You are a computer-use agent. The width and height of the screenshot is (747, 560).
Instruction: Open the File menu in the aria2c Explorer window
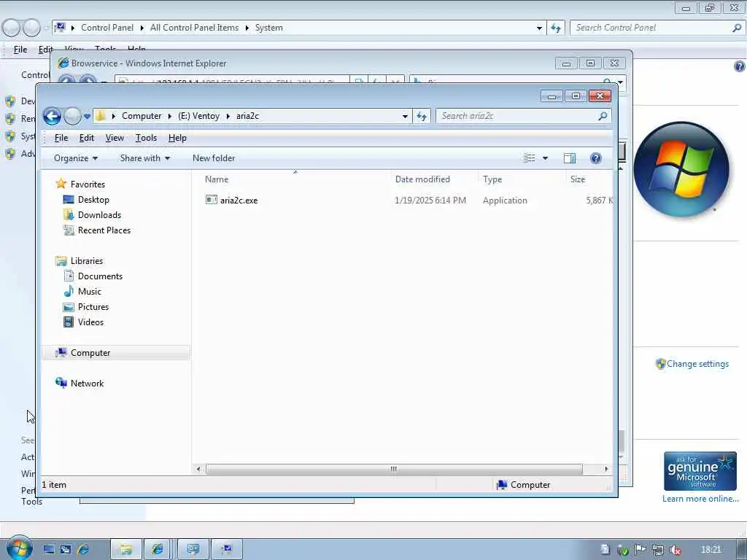[61, 138]
